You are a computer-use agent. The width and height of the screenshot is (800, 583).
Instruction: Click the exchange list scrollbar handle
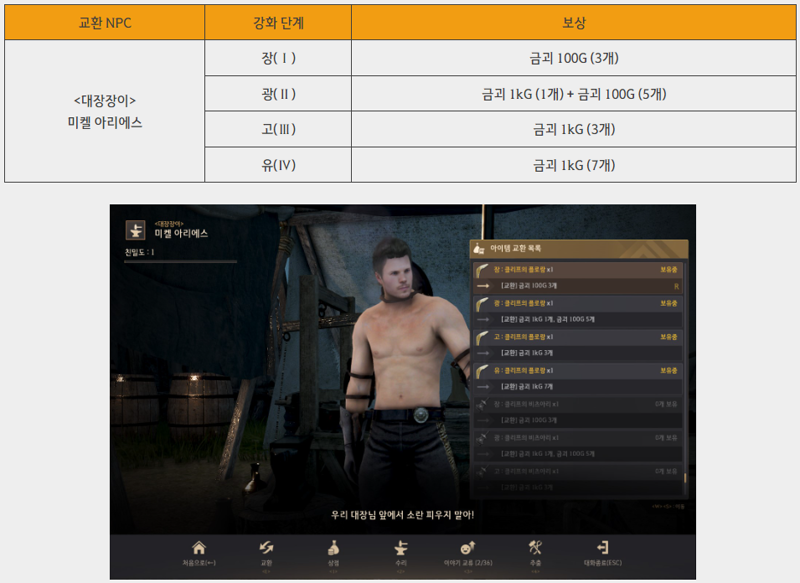(685, 478)
